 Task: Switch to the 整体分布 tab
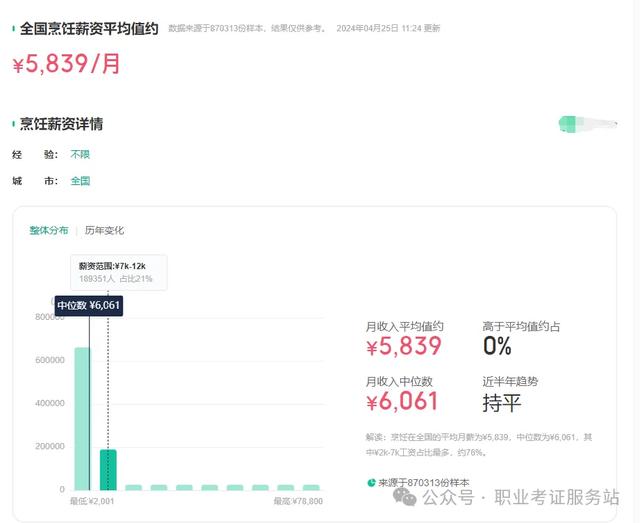[x=49, y=230]
